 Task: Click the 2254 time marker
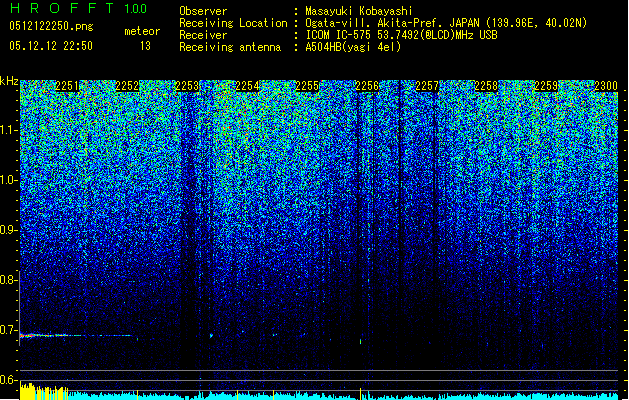point(247,86)
